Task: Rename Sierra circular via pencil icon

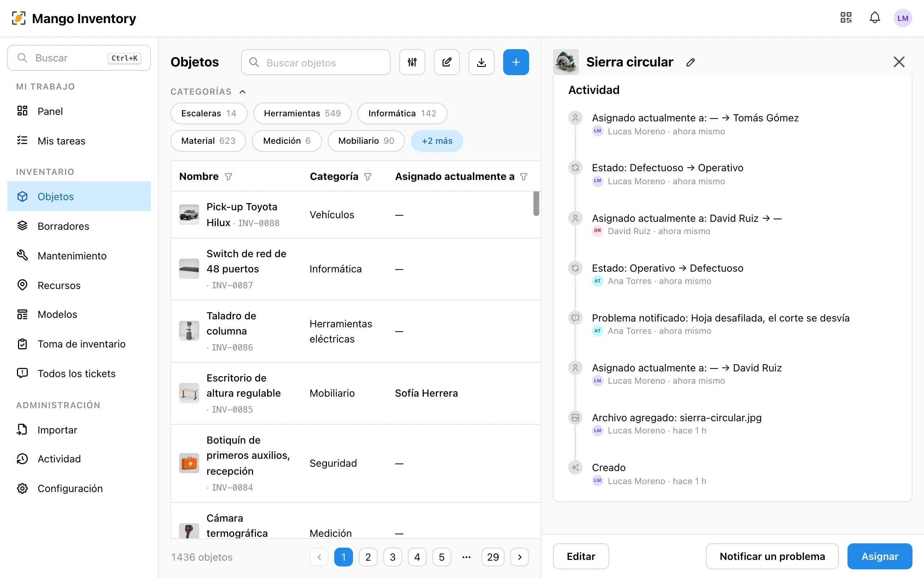Action: [690, 62]
